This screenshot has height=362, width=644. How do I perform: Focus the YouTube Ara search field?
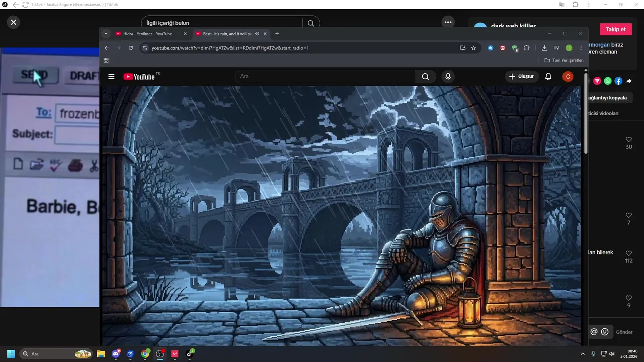click(x=325, y=76)
